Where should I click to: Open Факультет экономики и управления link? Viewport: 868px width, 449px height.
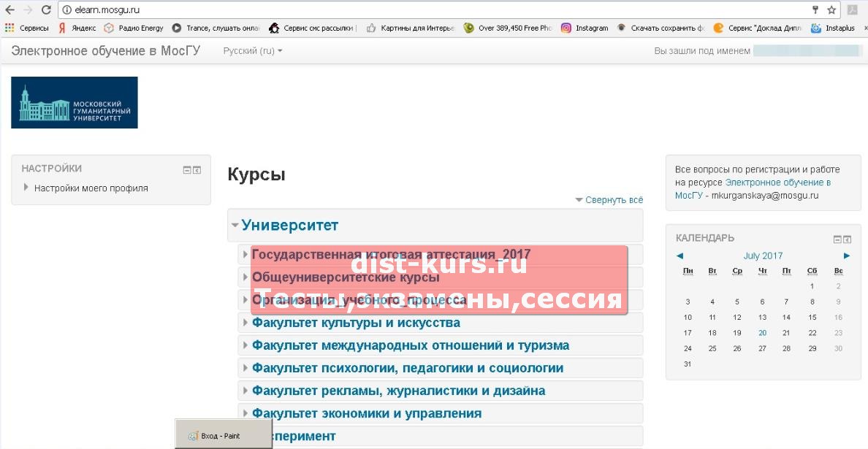click(367, 414)
